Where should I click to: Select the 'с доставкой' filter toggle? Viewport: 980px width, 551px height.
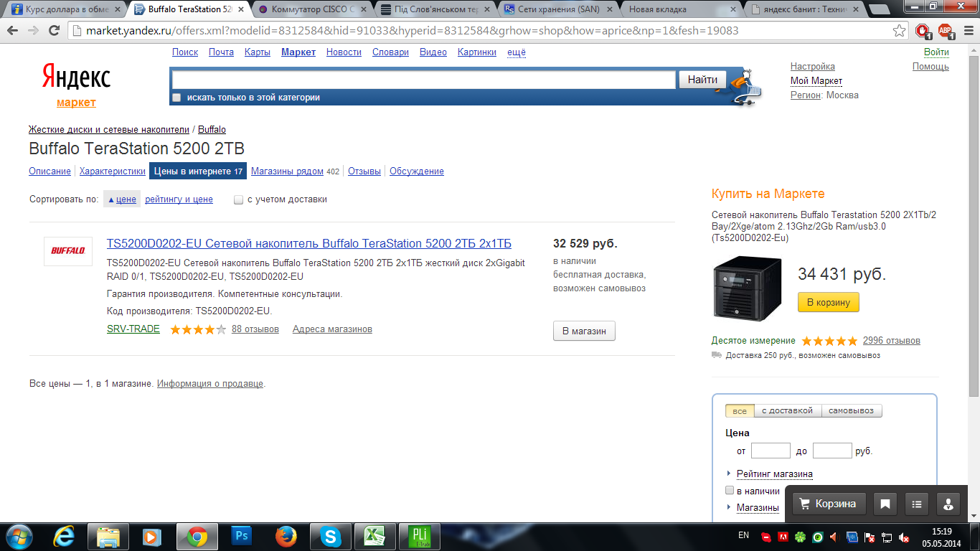(x=787, y=411)
